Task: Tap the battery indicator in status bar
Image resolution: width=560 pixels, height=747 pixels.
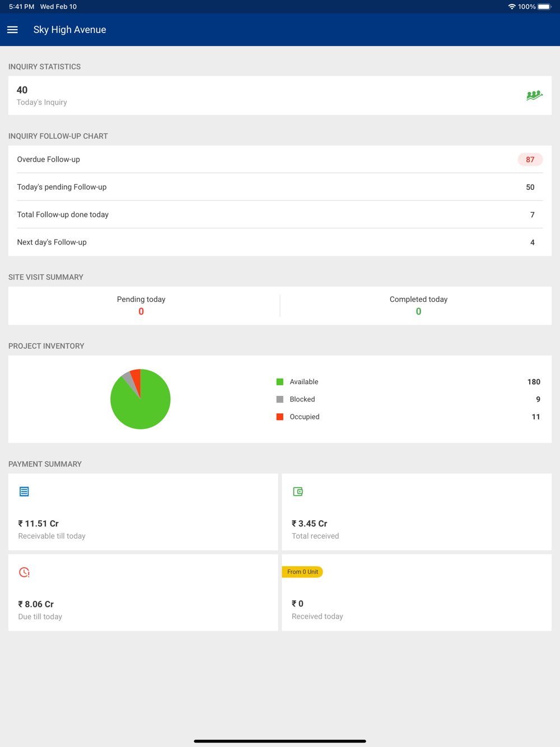Action: point(545,7)
